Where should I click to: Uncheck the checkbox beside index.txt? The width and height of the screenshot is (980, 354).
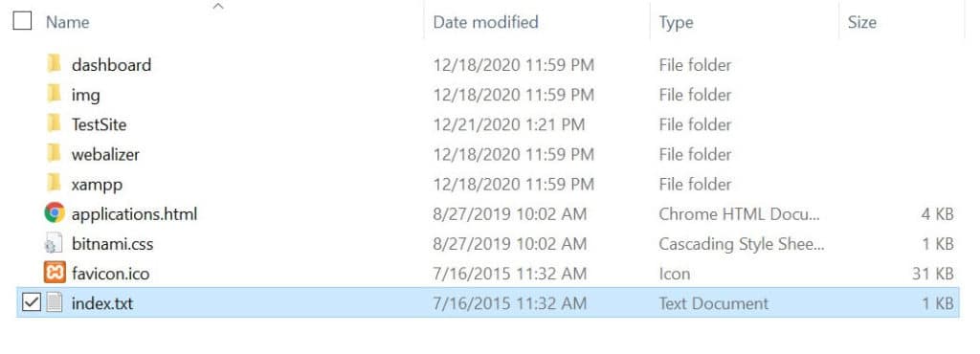32,302
